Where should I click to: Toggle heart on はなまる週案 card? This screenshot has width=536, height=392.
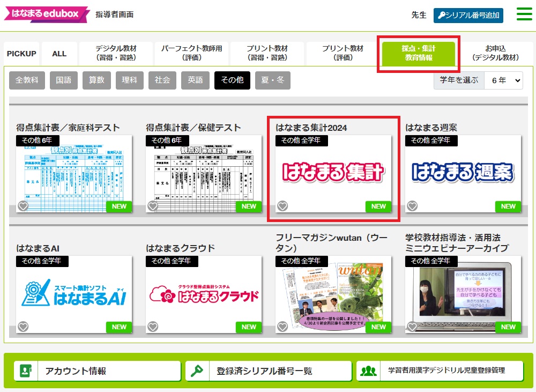click(x=412, y=206)
